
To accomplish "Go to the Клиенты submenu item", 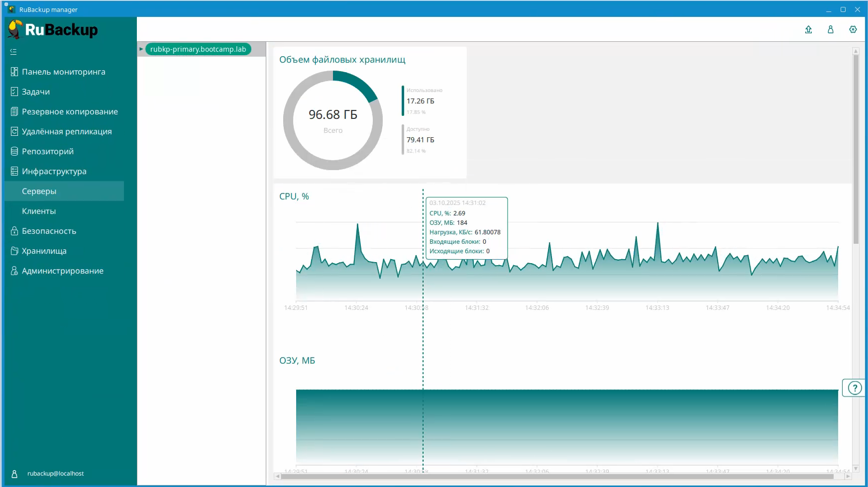I will tap(39, 211).
